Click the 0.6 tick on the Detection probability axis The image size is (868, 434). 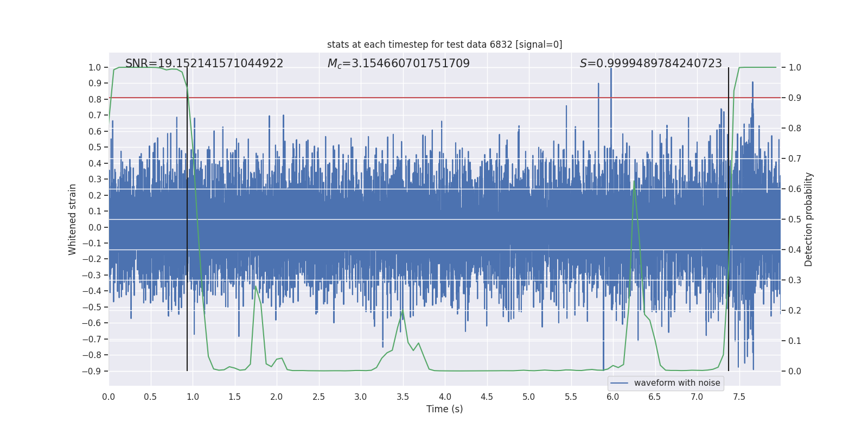pyautogui.click(x=795, y=189)
